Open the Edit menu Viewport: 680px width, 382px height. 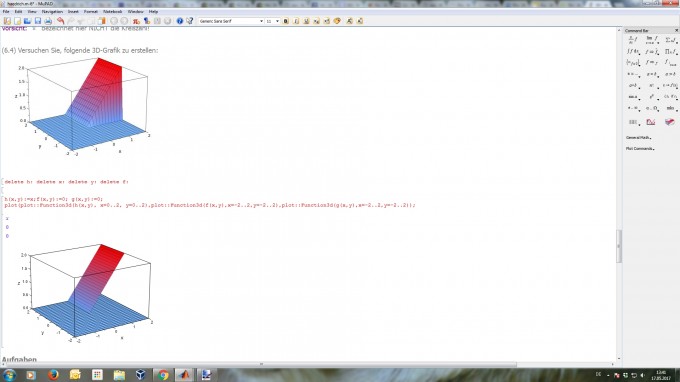pos(18,12)
